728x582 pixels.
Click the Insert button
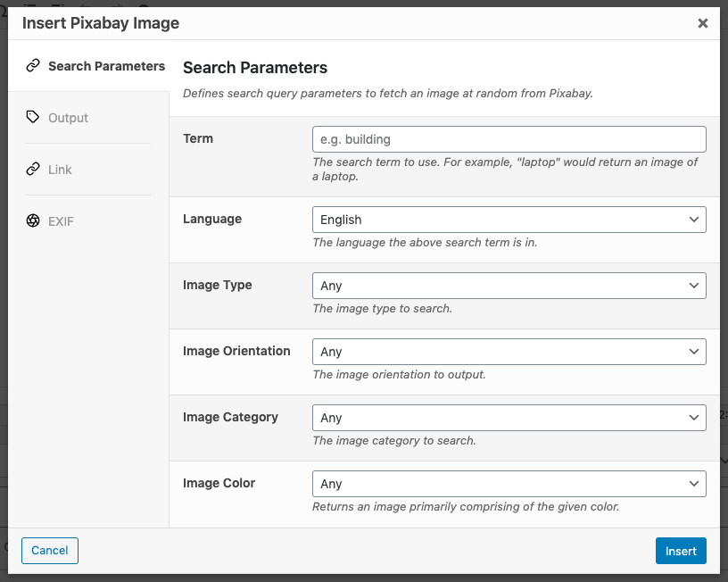681,551
